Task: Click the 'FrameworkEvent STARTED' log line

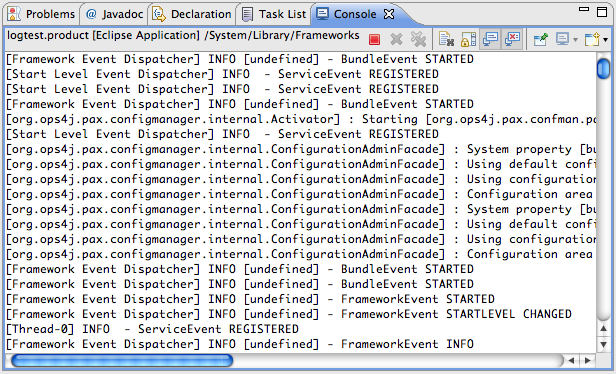Action: click(250, 299)
